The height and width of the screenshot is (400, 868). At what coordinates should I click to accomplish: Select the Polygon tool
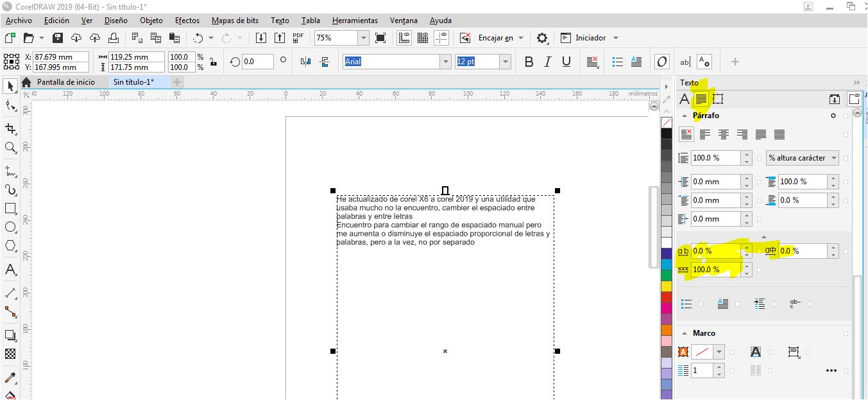pos(10,246)
